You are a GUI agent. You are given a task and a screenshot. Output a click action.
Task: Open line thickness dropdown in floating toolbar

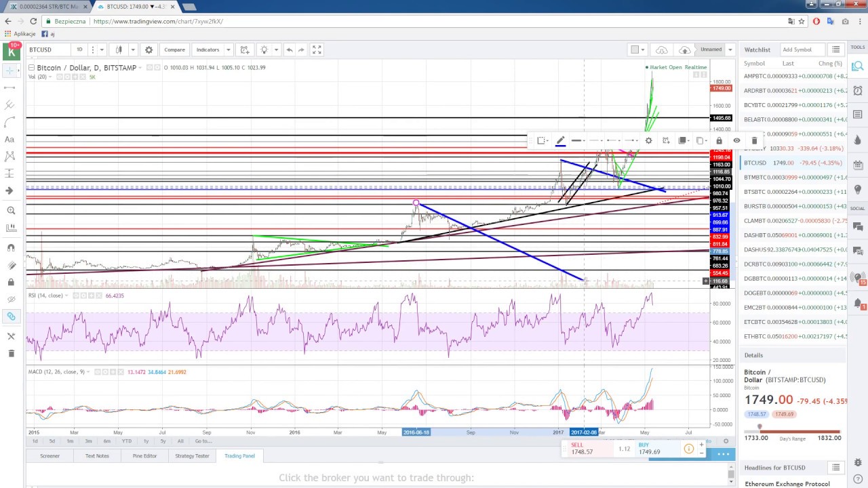[577, 140]
